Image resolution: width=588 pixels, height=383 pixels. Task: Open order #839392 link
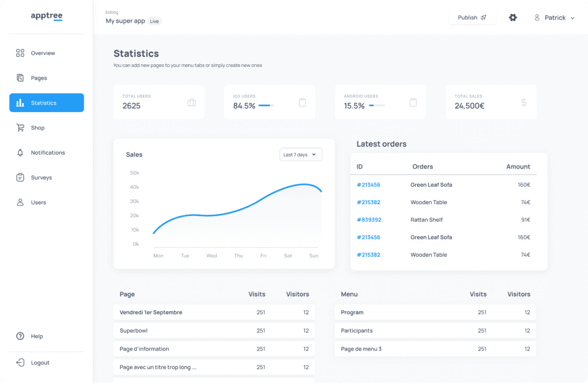(368, 219)
